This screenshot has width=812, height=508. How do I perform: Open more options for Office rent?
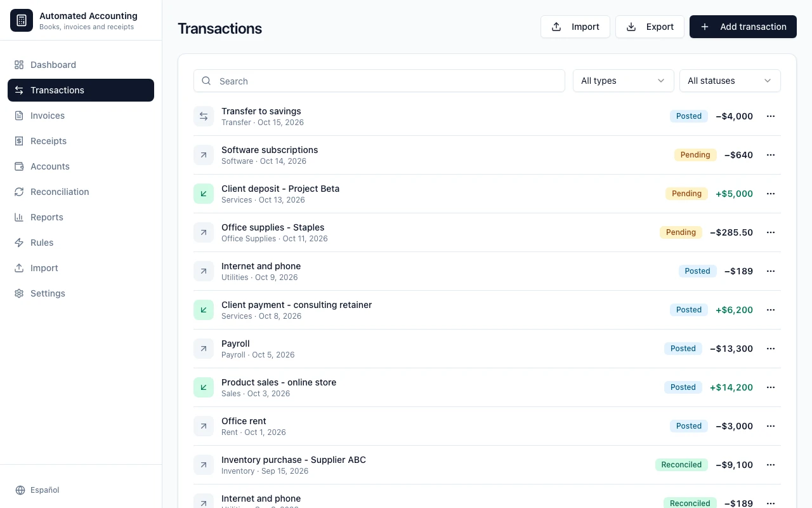coord(771,426)
